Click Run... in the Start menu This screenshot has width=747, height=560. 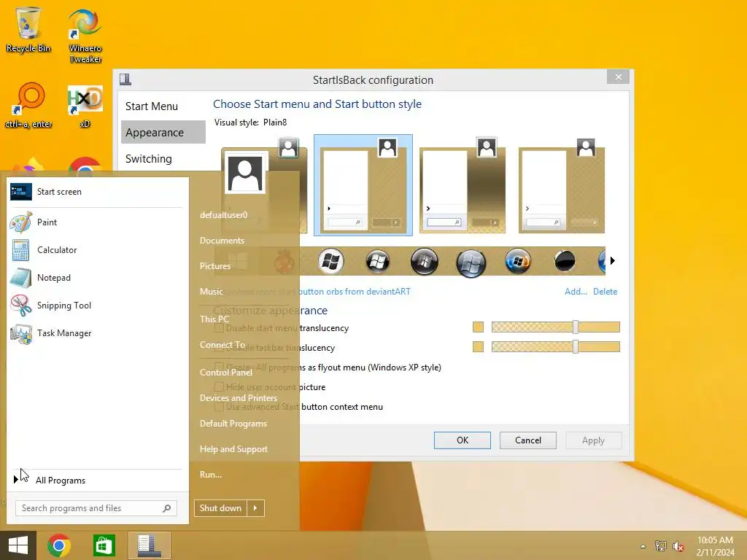pyautogui.click(x=211, y=475)
